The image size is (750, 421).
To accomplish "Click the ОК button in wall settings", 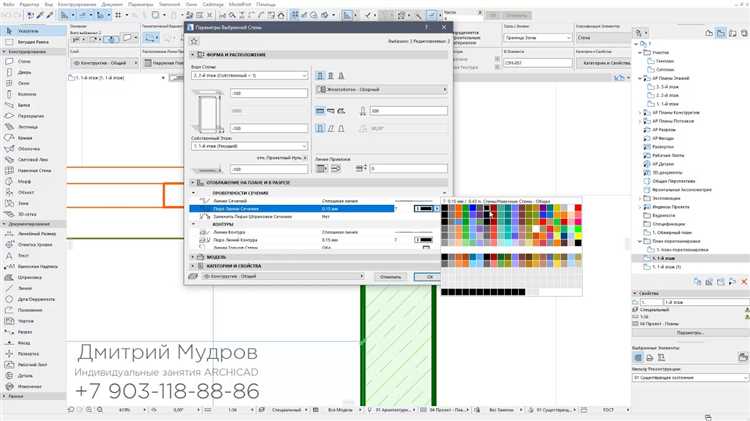I will pyautogui.click(x=427, y=277).
